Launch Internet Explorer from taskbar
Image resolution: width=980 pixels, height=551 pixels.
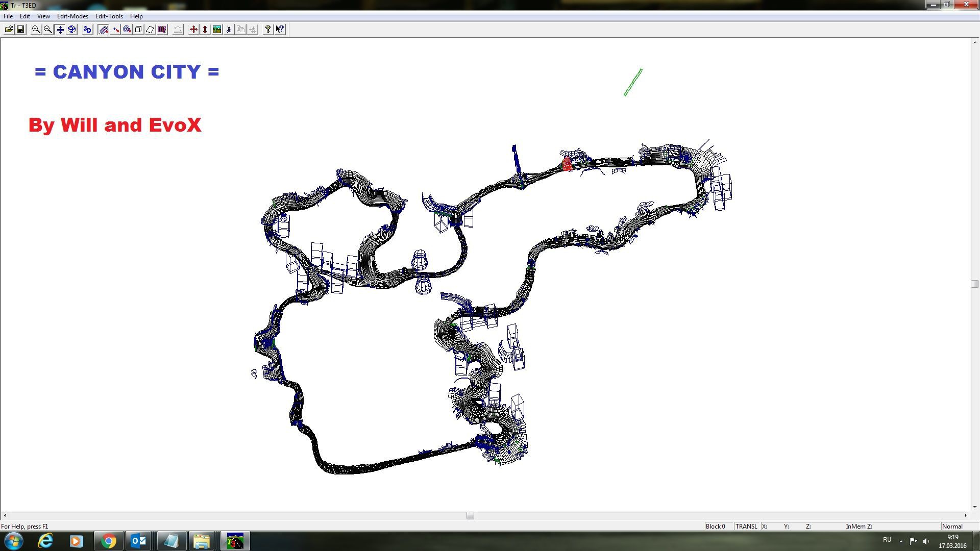[x=45, y=541]
